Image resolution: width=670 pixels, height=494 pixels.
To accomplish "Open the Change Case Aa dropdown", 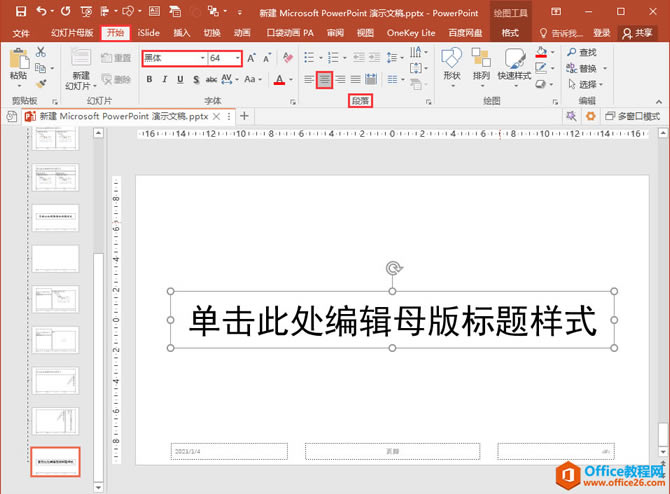I will tap(253, 79).
